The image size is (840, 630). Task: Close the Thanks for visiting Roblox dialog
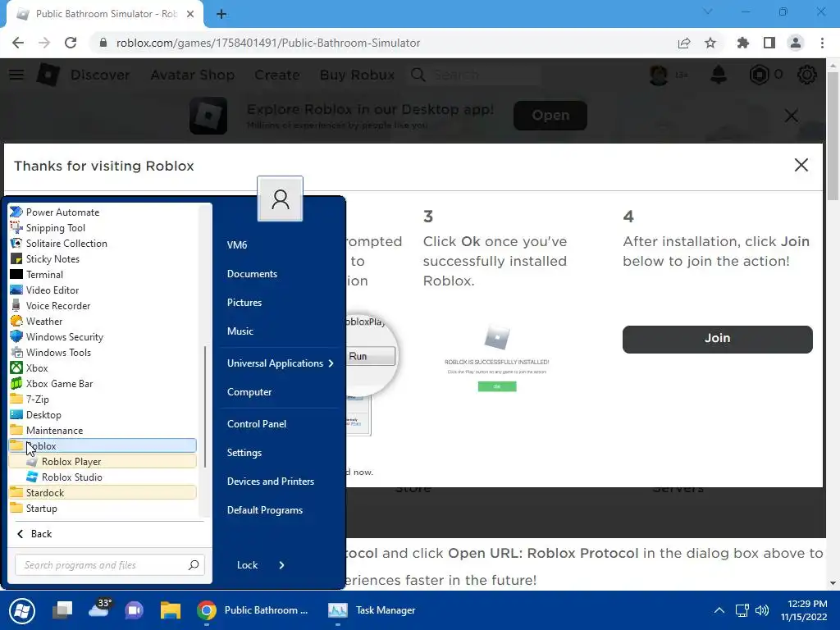pos(801,165)
